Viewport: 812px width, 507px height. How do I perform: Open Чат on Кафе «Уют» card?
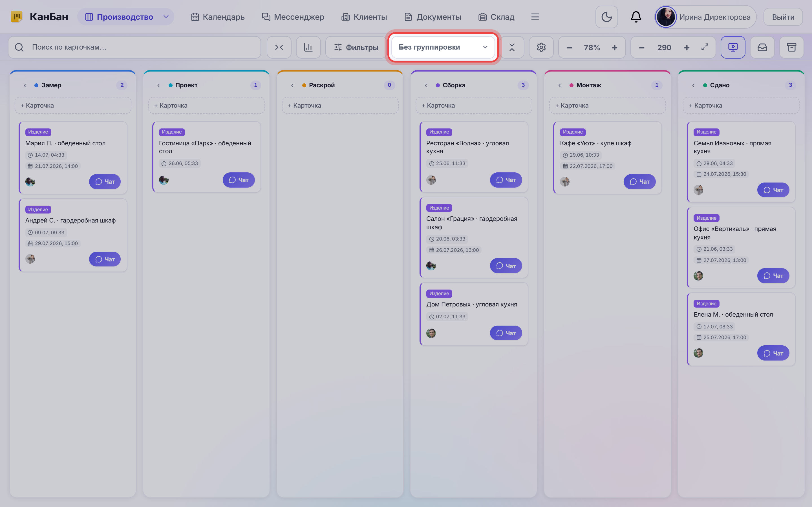click(639, 182)
